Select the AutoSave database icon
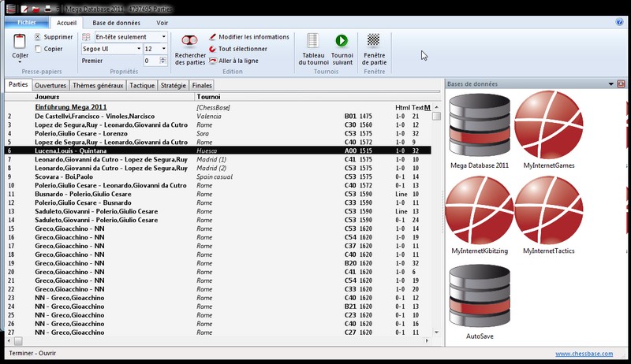 point(479,295)
